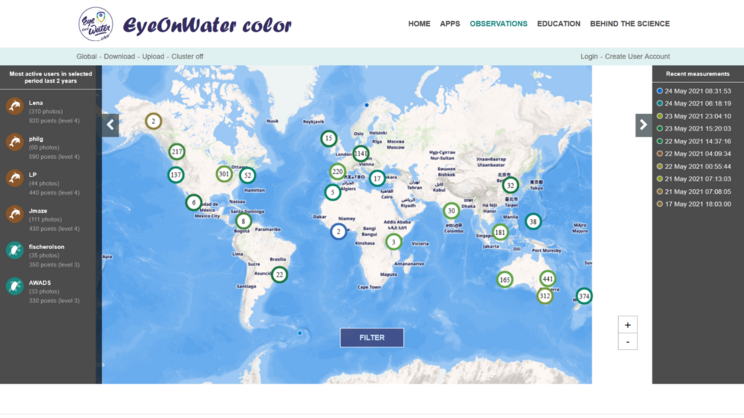The image size is (744, 418).
Task: Open measurement 21 May 2021 07:13:03
Action: tap(694, 179)
